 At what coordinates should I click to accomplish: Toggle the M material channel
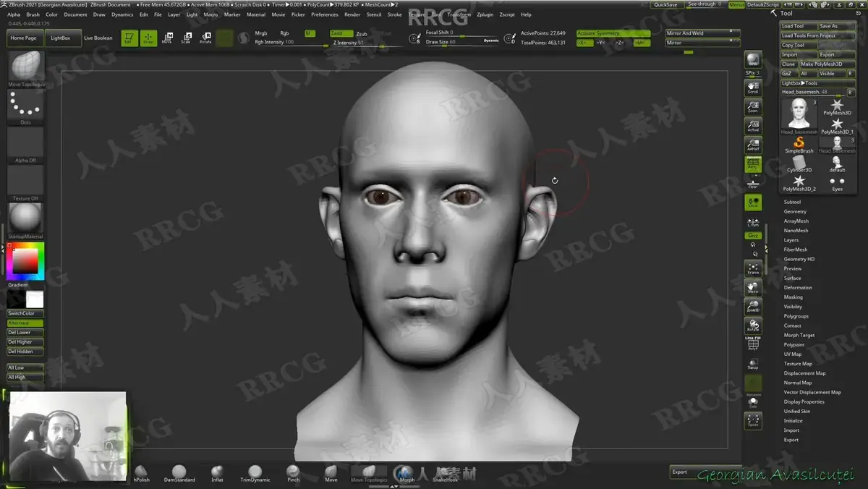(x=310, y=33)
